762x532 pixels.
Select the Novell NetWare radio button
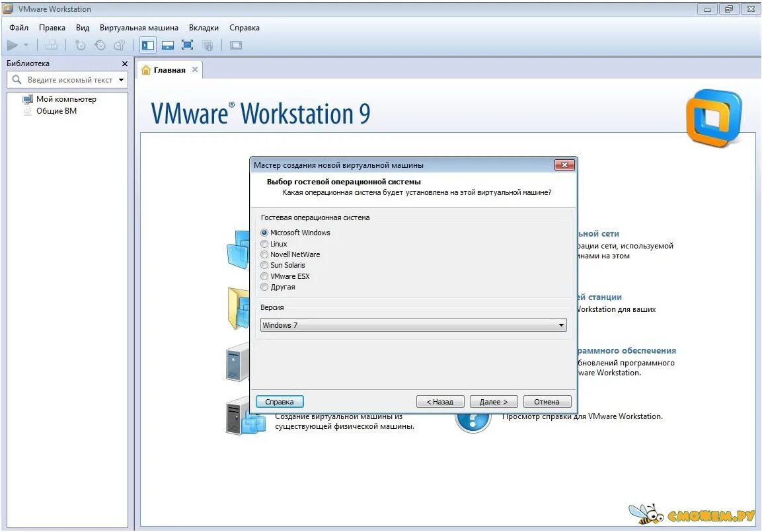[x=264, y=254]
